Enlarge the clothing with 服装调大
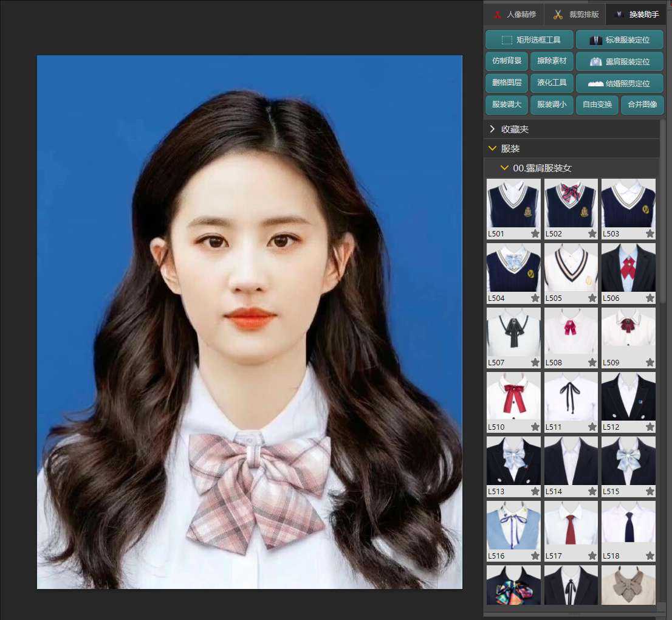672x620 pixels. [x=507, y=104]
